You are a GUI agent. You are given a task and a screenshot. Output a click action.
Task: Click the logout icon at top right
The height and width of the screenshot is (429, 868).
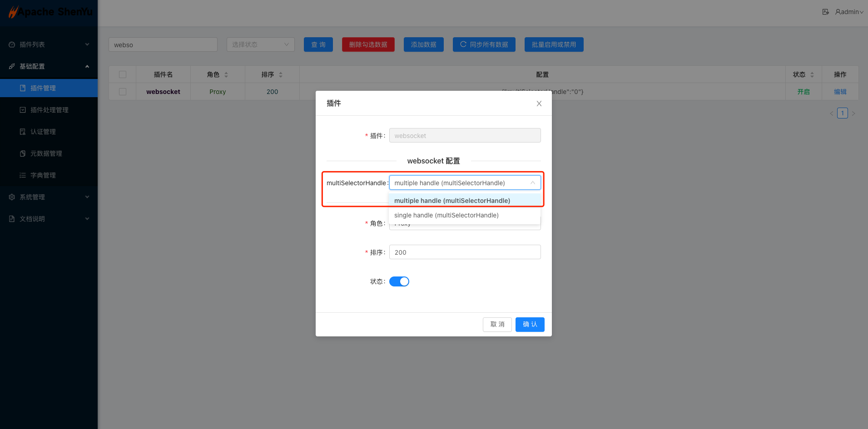[825, 11]
